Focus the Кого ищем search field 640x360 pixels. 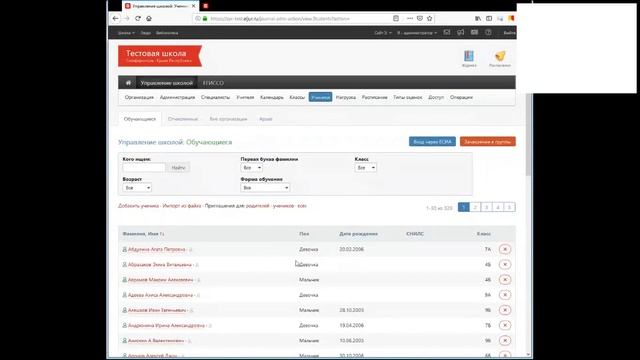[144, 168]
